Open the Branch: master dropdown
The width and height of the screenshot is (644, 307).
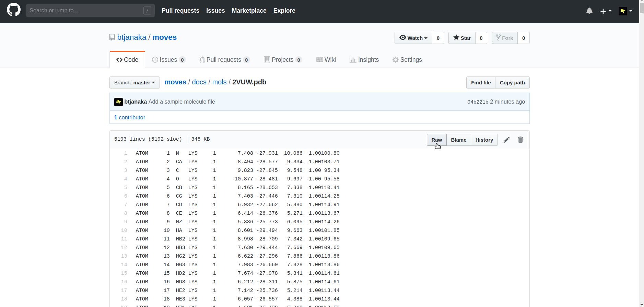[134, 83]
